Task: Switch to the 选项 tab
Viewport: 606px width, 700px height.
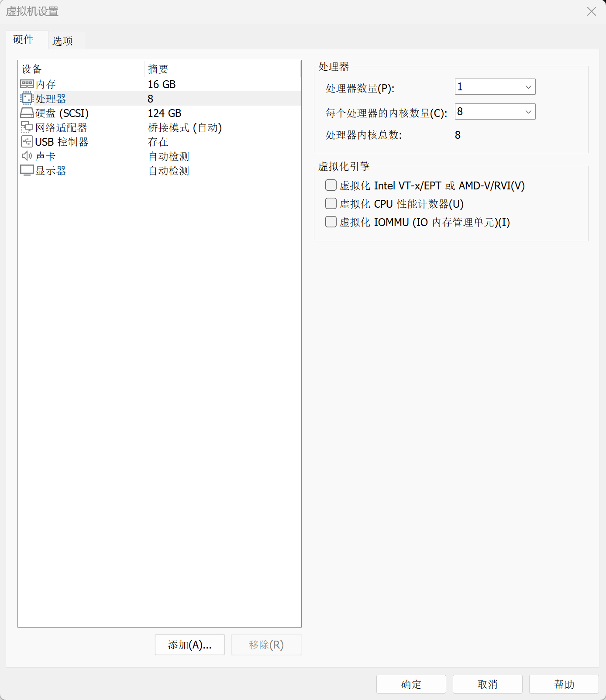Action: [x=62, y=41]
